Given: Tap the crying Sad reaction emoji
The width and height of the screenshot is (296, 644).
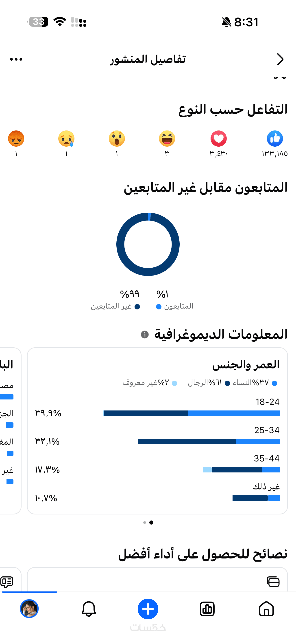Looking at the screenshot, I should [x=66, y=139].
